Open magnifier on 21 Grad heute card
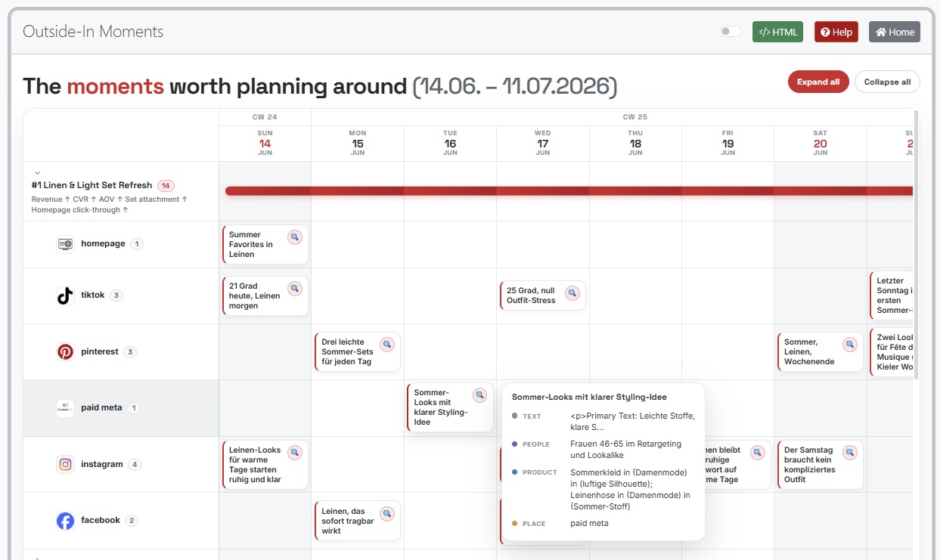Viewport: 940px width, 560px height. (295, 289)
